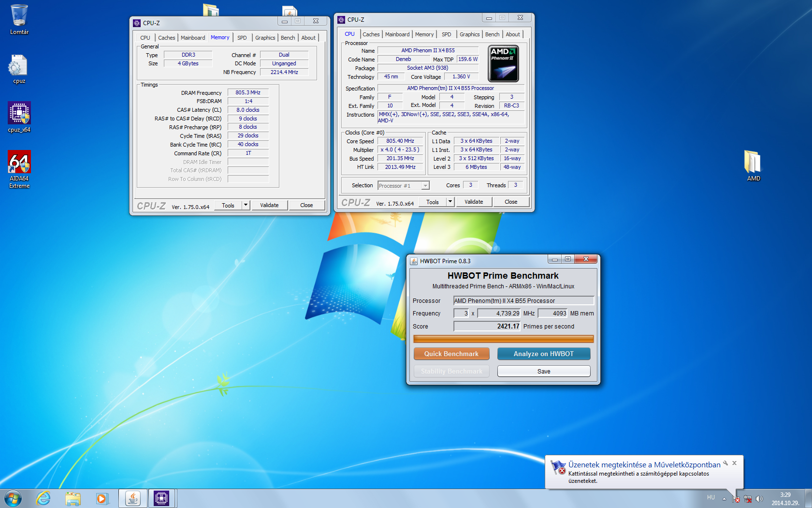Open About tab in Memory CPU-Z window
The image size is (812, 508).
(308, 38)
